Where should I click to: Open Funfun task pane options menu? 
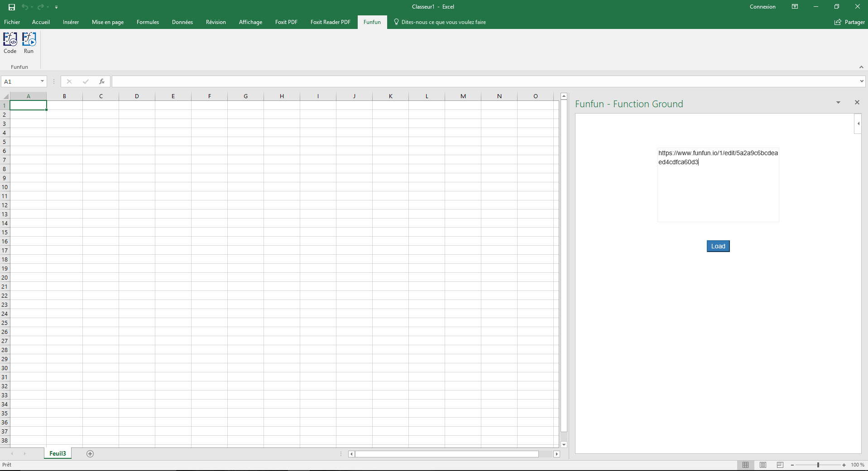838,103
